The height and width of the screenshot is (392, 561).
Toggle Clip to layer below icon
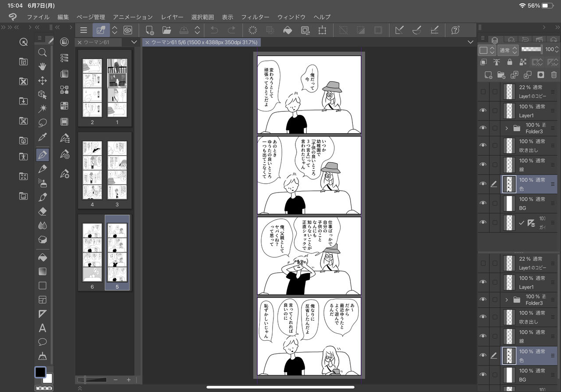(483, 62)
